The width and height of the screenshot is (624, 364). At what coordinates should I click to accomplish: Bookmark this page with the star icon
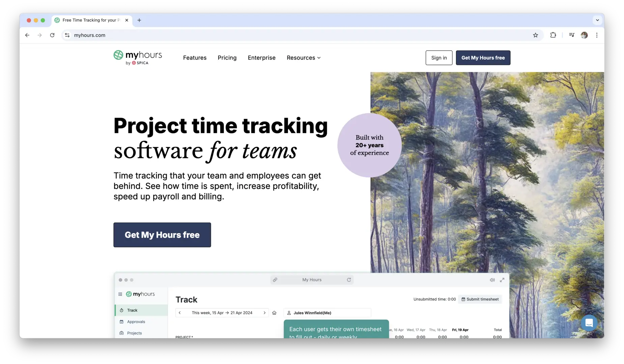(536, 35)
